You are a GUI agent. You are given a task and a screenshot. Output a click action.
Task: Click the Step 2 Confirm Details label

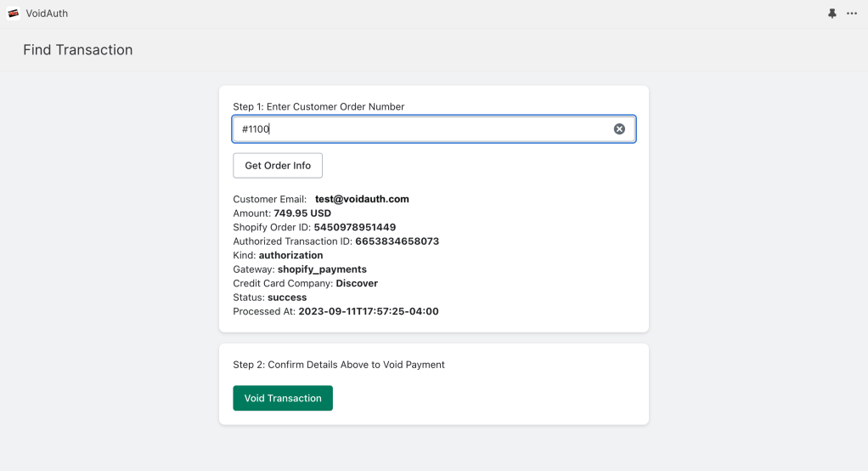339,365
